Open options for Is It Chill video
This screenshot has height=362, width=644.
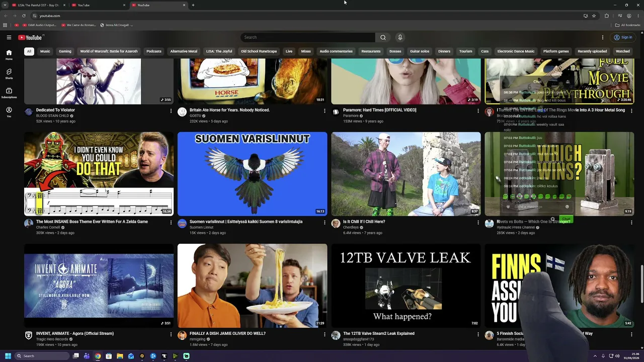pyautogui.click(x=478, y=222)
